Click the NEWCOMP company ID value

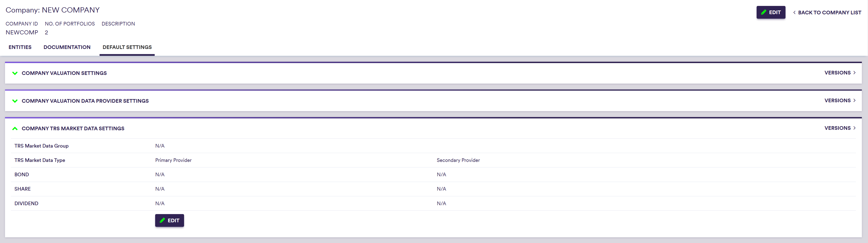22,32
